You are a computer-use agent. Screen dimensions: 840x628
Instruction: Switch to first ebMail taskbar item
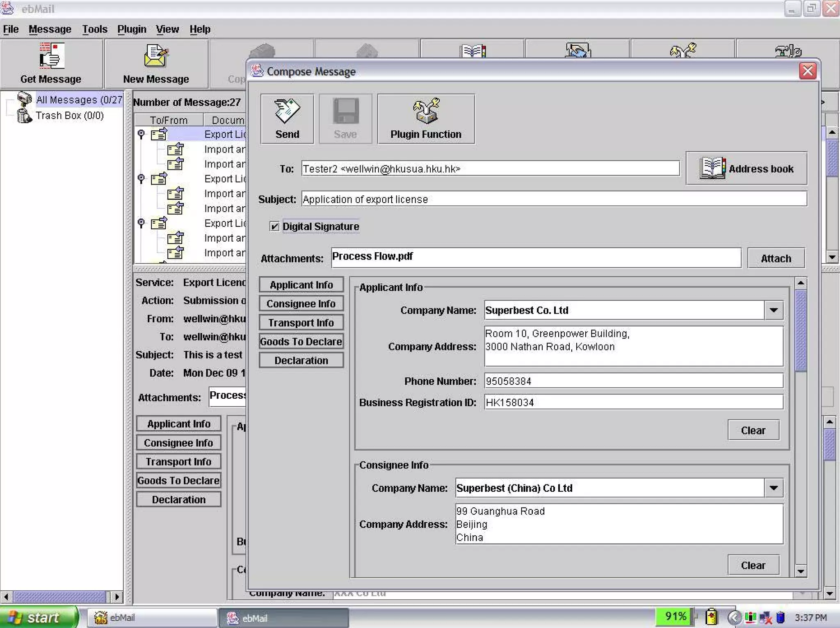[152, 617]
